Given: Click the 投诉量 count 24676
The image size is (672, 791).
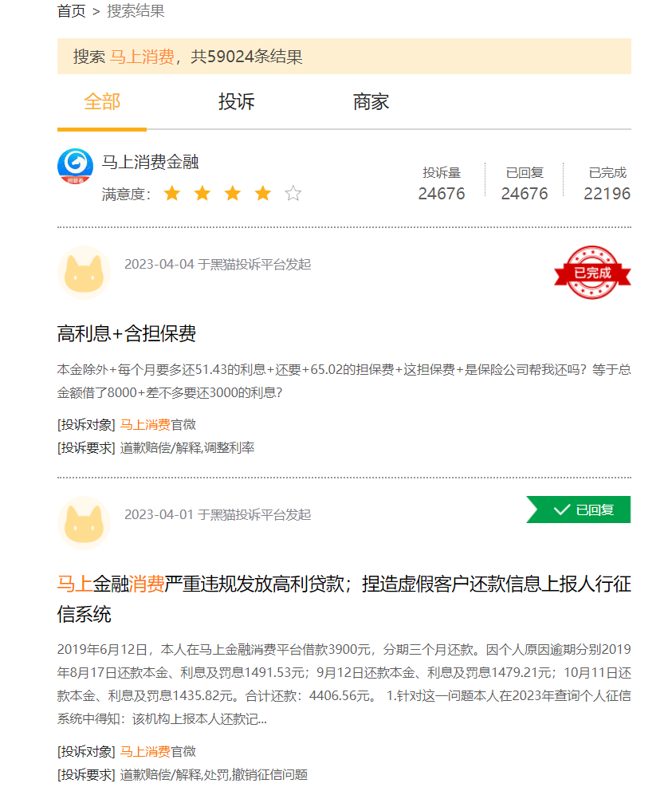Looking at the screenshot, I should pyautogui.click(x=442, y=194).
